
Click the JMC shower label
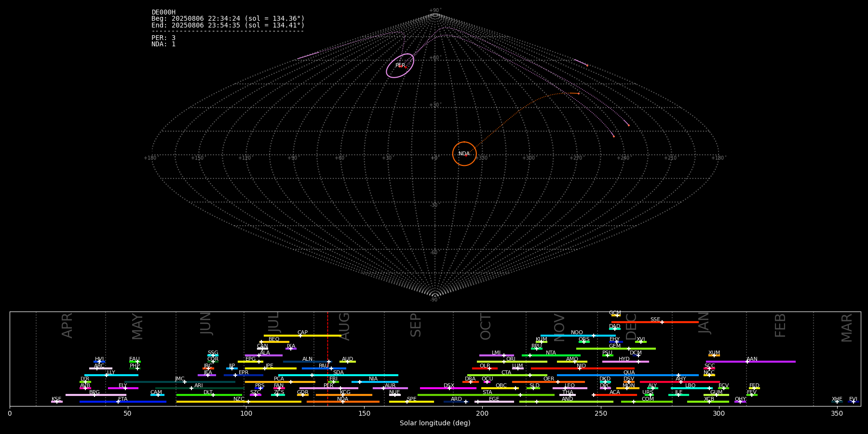[x=180, y=379]
